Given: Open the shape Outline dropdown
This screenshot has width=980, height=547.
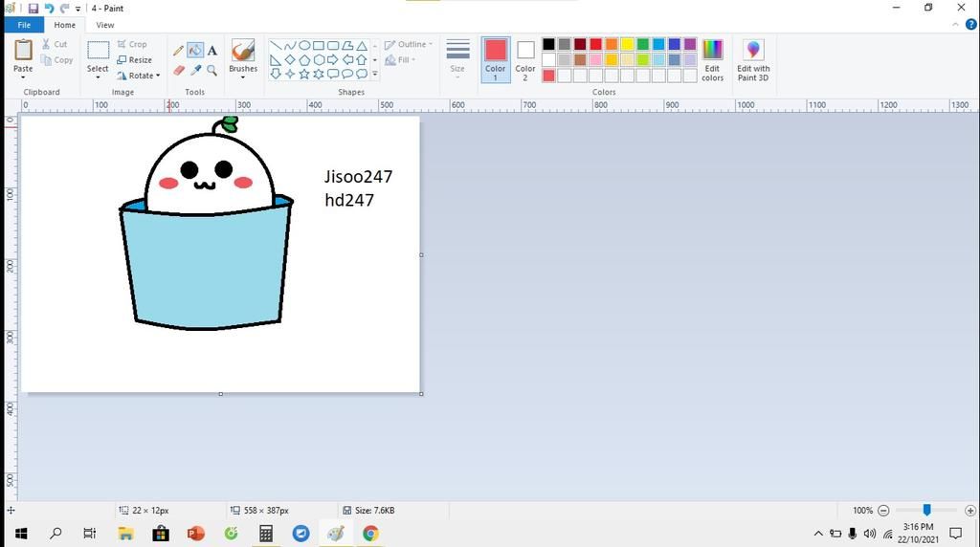Looking at the screenshot, I should tap(408, 44).
